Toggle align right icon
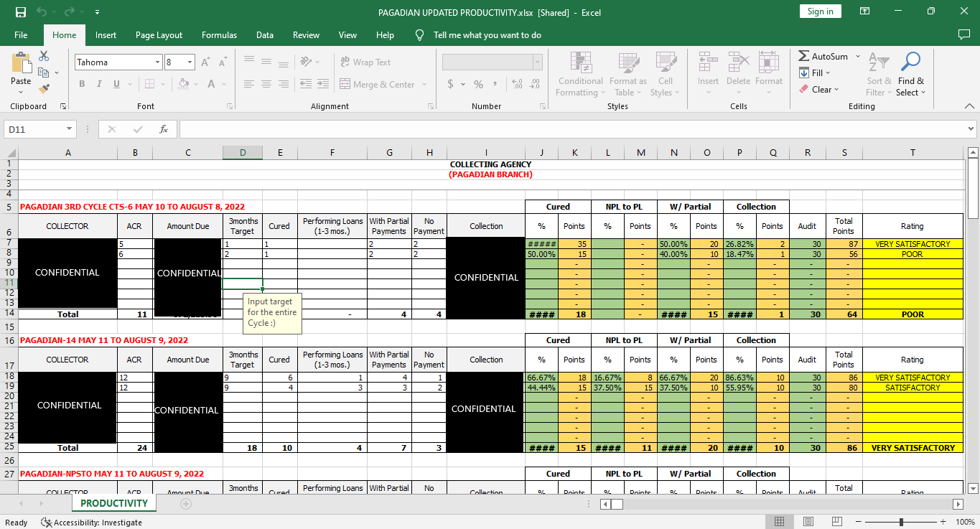This screenshot has height=529, width=980. point(284,84)
